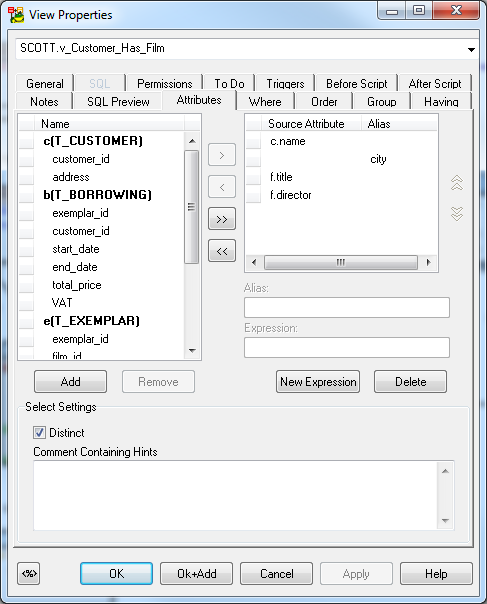Click the Name list scroll up arrow

coord(192,141)
